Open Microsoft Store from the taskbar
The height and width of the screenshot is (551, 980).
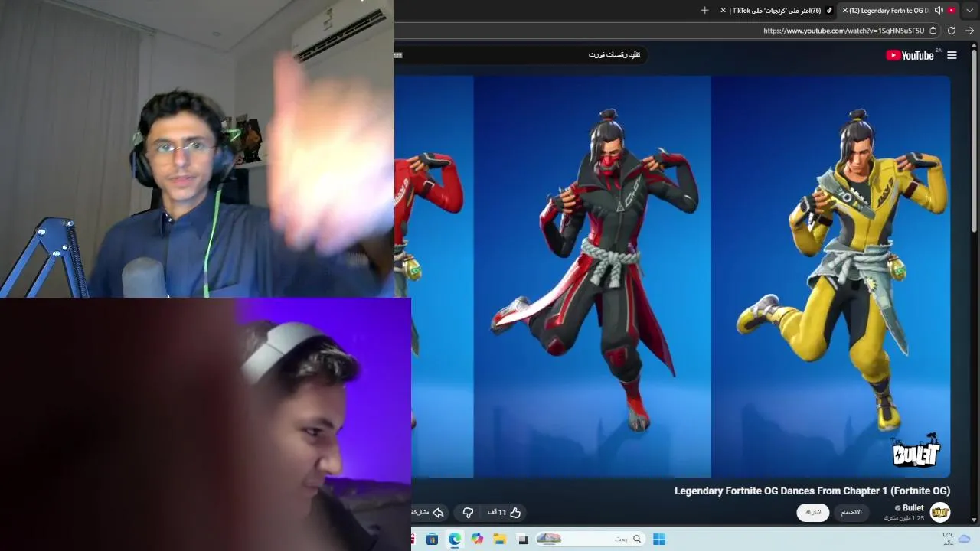(x=432, y=539)
